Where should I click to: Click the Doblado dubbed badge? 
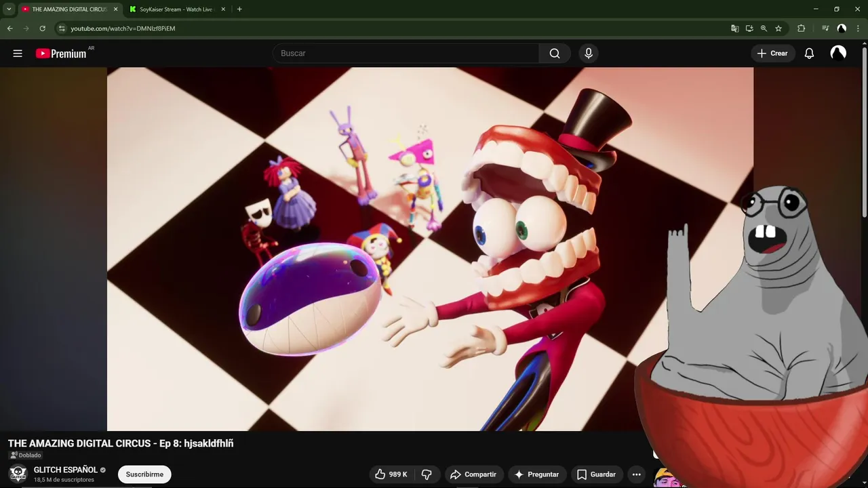[25, 455]
